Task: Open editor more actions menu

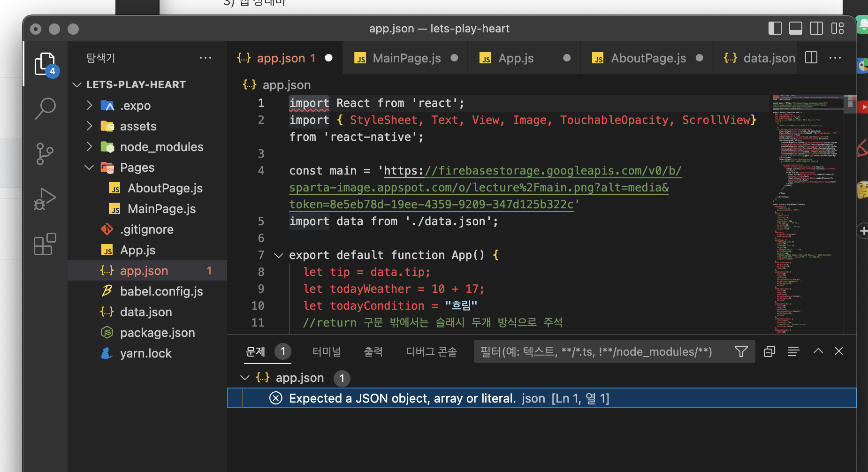Action: tap(835, 58)
